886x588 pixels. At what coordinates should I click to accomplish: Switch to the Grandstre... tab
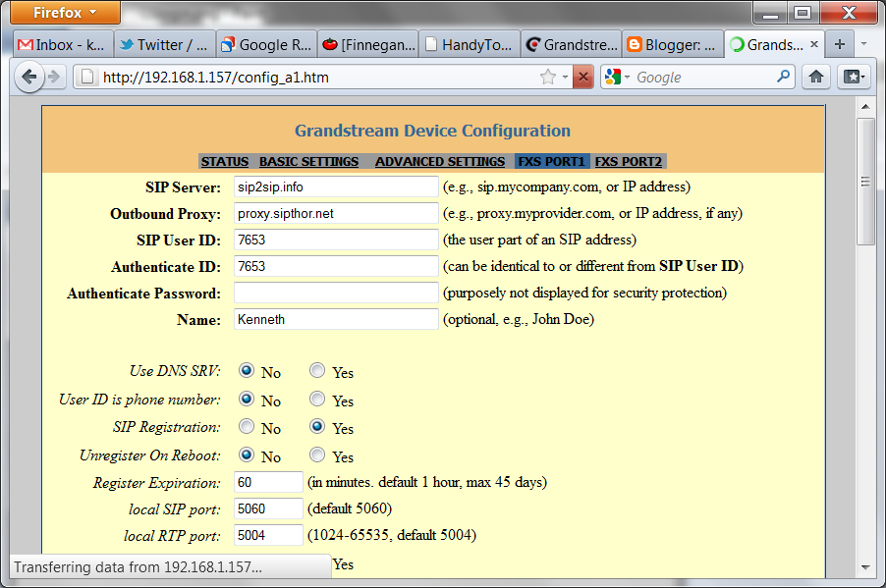(572, 44)
